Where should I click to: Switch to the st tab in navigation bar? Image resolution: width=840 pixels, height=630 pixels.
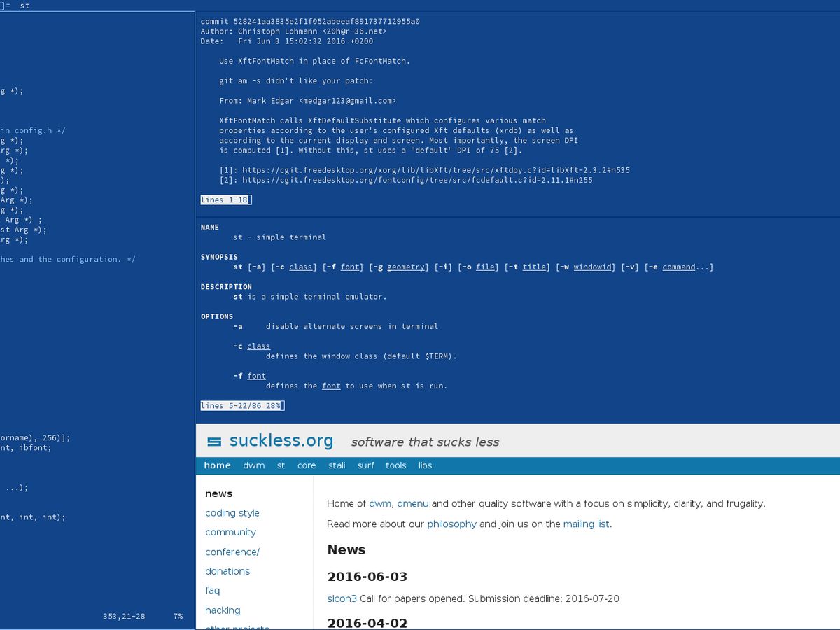[x=281, y=465]
